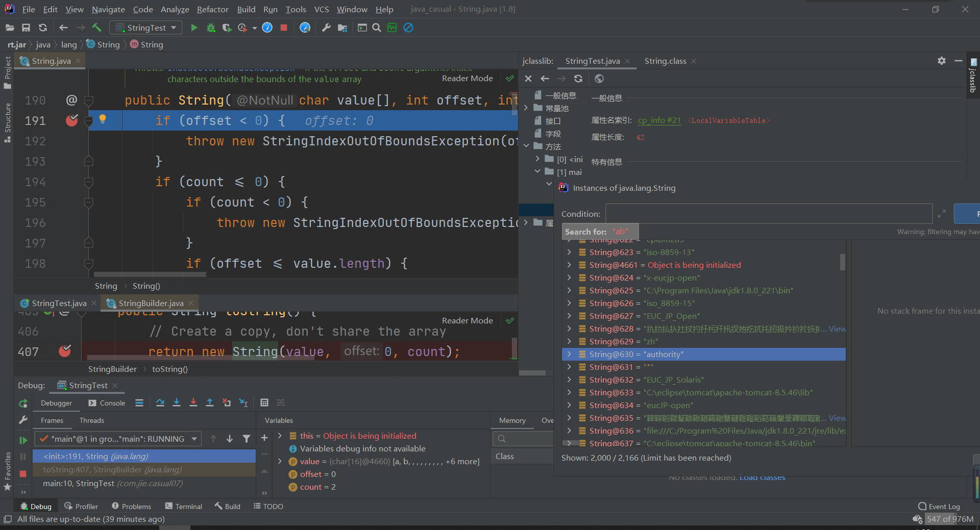
Task: Open the main thread RUNNING dropdown
Action: coord(118,439)
